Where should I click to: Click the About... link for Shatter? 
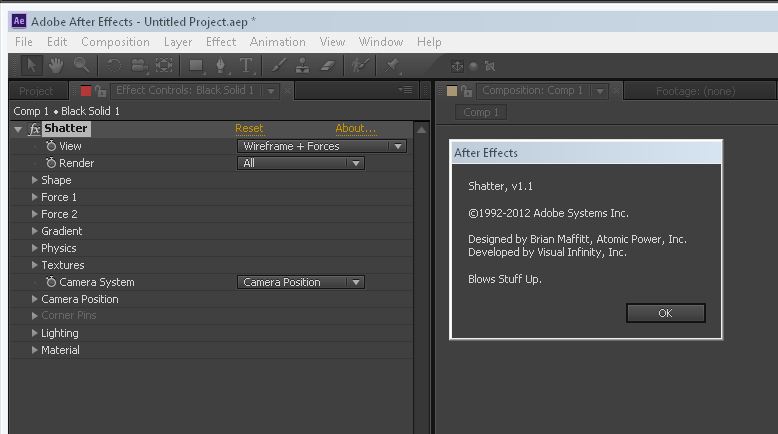pyautogui.click(x=355, y=128)
